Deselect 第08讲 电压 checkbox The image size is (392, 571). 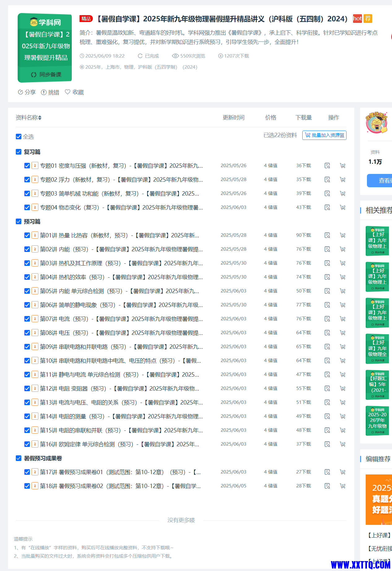pyautogui.click(x=27, y=333)
